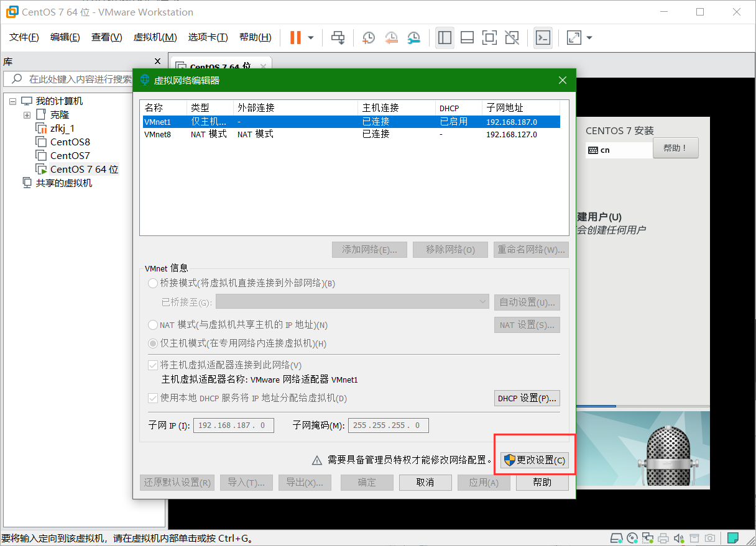Click the 子网 IP address field
The image size is (756, 546).
234,425
